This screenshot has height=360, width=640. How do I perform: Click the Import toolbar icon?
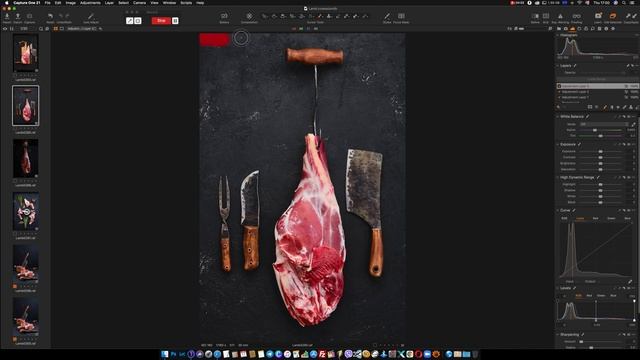point(7,16)
